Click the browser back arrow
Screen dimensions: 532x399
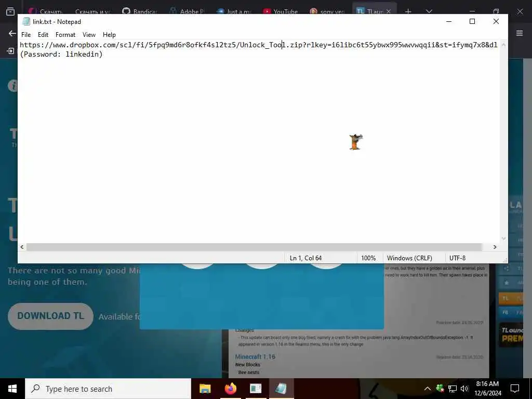(x=12, y=33)
